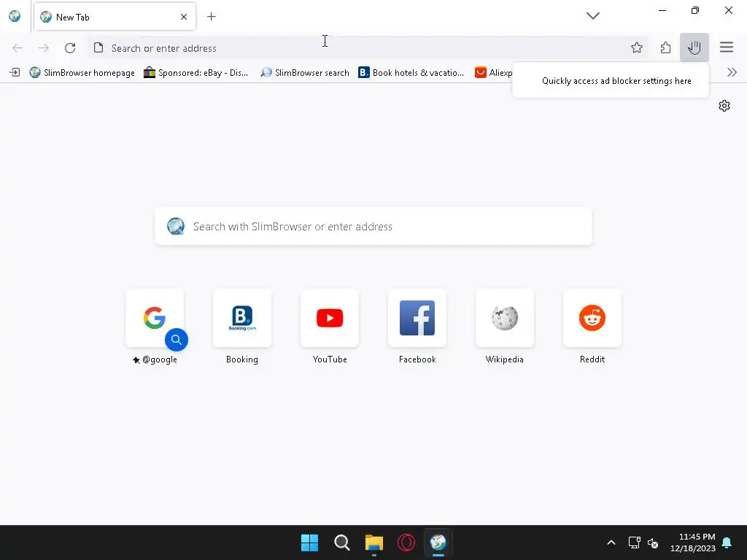Expand the list all tabs chevron
Screen dimensions: 747x560
(x=592, y=16)
